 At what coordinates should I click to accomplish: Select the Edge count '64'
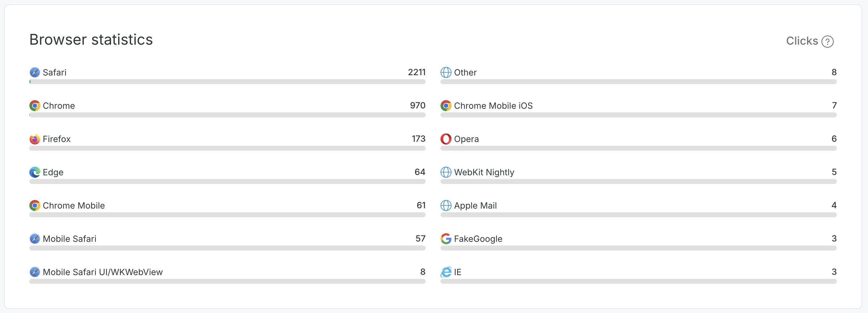(420, 172)
